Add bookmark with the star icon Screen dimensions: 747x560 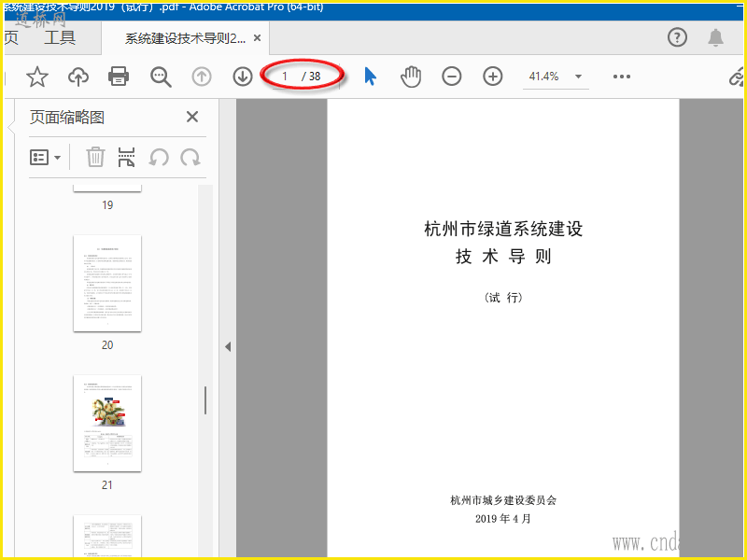click(37, 77)
